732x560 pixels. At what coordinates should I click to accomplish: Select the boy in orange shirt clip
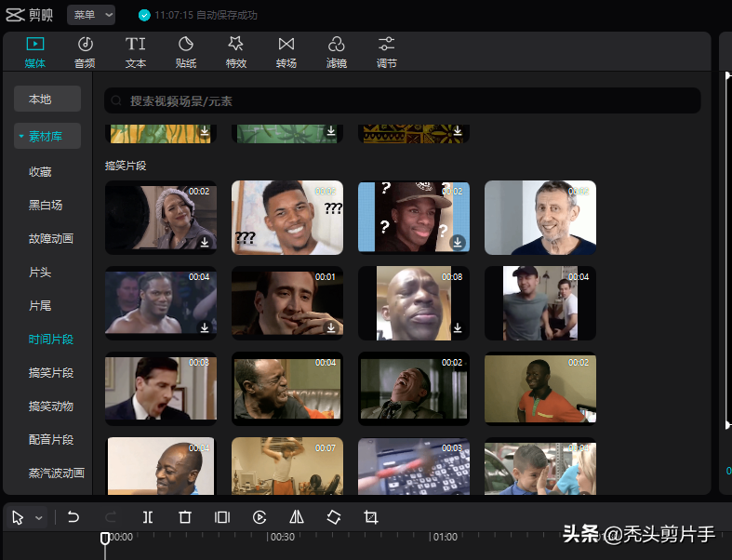[540, 389]
